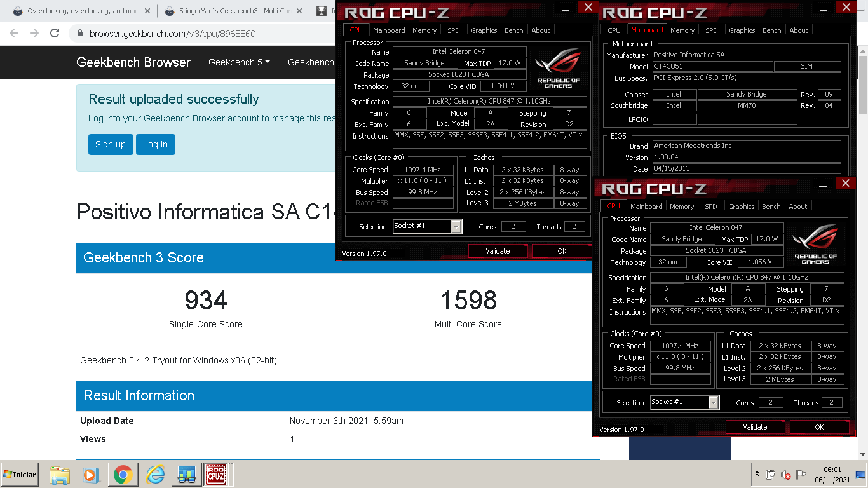Viewport: 868px width, 488px height.
Task: Go back in the Chrome browser
Action: [x=14, y=33]
